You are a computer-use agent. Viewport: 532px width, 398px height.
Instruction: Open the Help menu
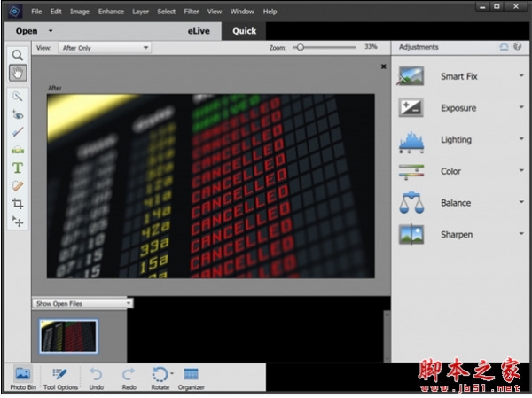pos(270,12)
